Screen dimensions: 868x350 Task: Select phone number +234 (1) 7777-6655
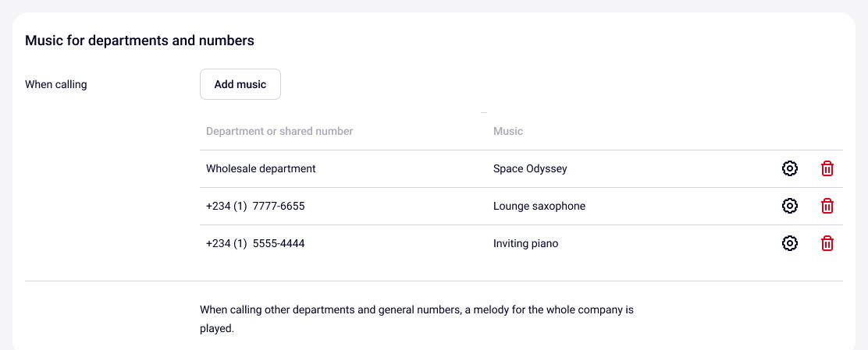pyautogui.click(x=255, y=206)
